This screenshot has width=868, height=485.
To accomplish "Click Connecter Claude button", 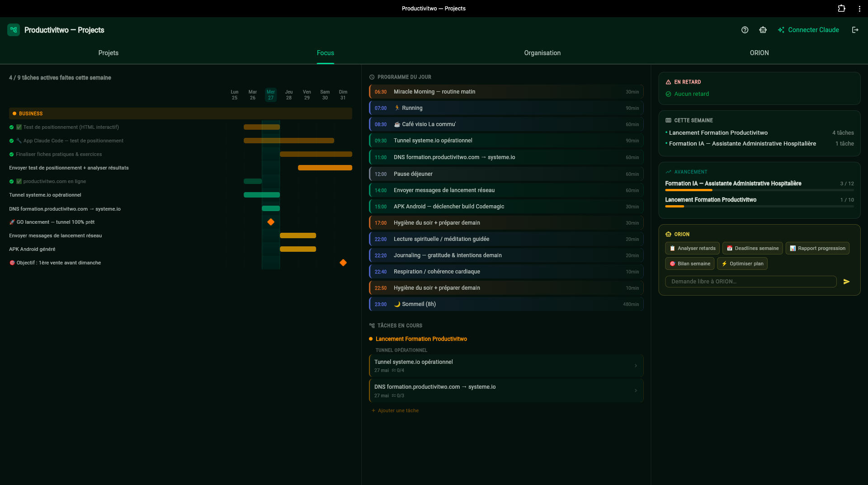I will coord(808,30).
